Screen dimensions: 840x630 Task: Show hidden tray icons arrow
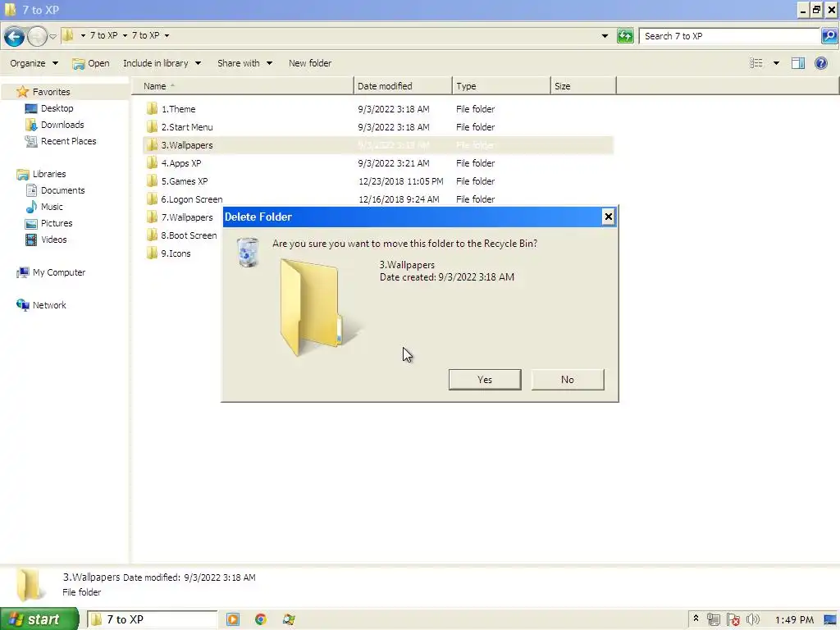696,619
